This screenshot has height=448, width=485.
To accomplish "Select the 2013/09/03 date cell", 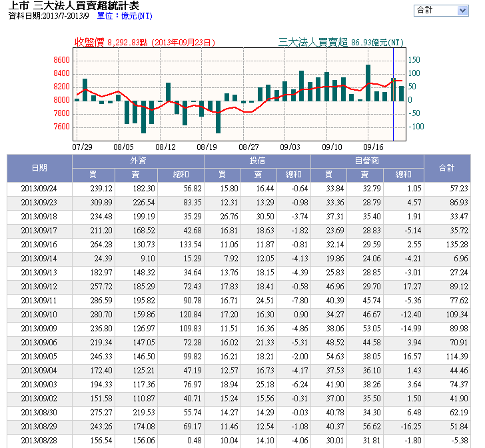I will [39, 385].
